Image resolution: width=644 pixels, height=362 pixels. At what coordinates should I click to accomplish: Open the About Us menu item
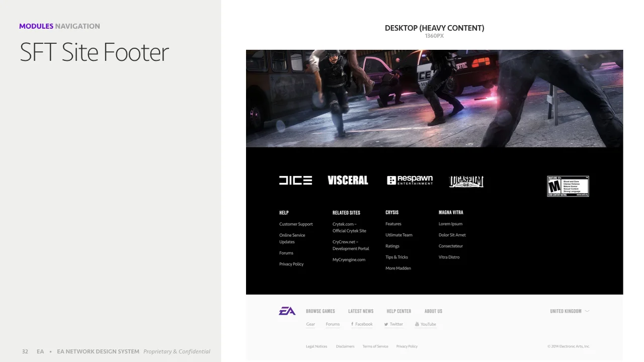[x=433, y=311]
